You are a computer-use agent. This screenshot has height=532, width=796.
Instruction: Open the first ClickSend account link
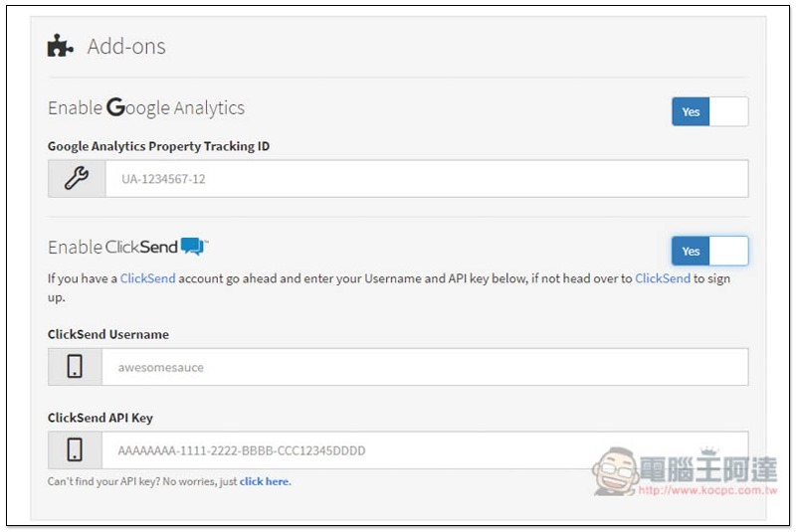tap(147, 278)
